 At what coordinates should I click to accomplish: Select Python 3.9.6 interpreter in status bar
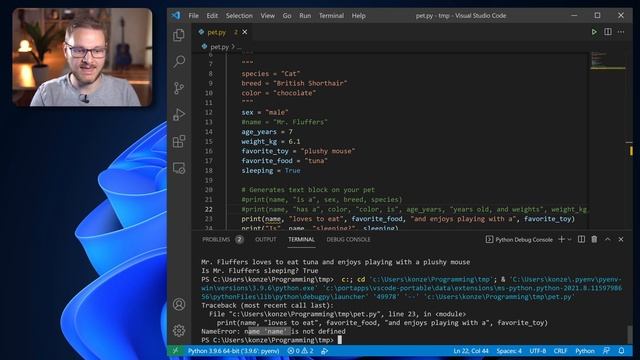pos(233,351)
